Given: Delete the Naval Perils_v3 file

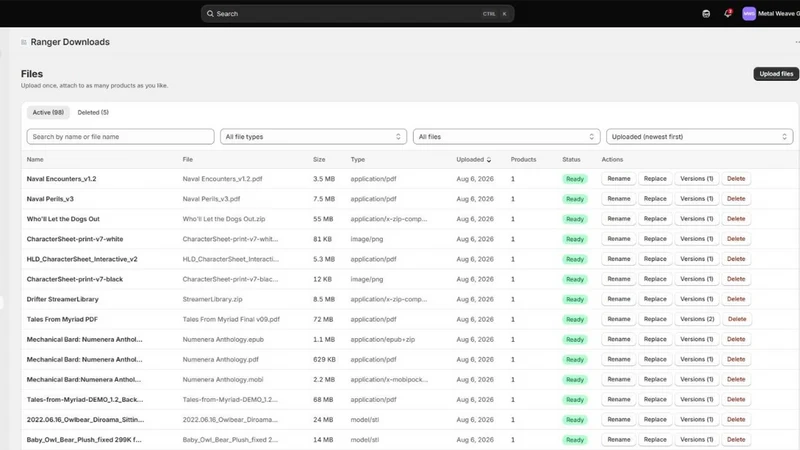Looking at the screenshot, I should 736,198.
